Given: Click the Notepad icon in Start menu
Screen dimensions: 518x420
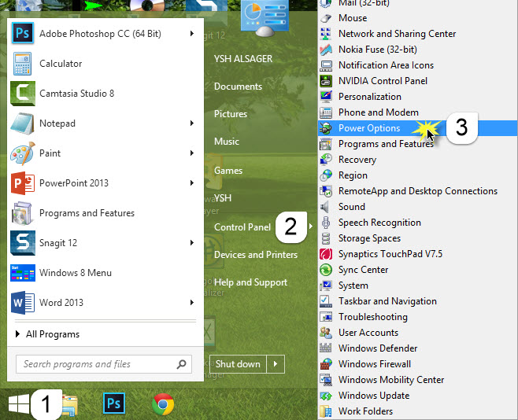Looking at the screenshot, I should (23, 123).
